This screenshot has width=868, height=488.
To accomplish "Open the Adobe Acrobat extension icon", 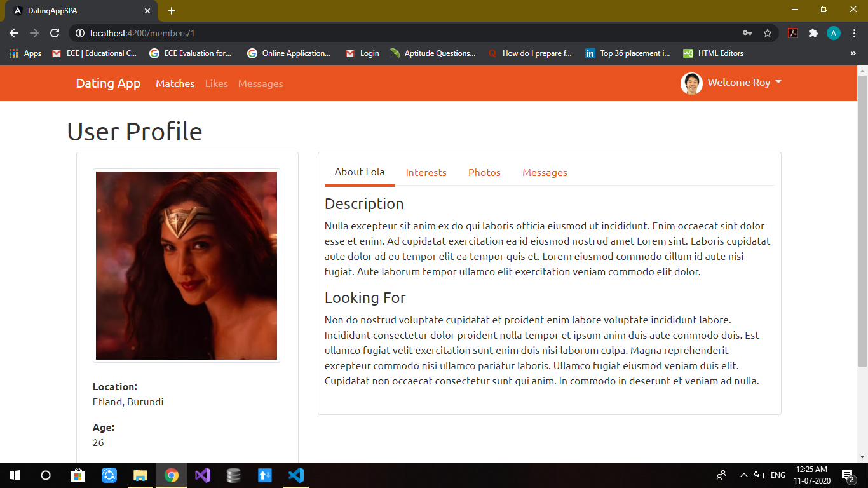I will coord(792,33).
